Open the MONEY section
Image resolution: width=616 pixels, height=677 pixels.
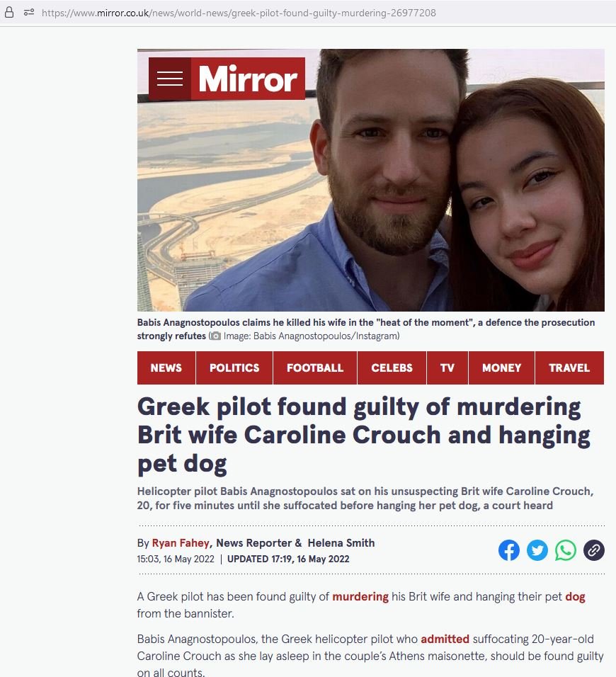(x=501, y=368)
